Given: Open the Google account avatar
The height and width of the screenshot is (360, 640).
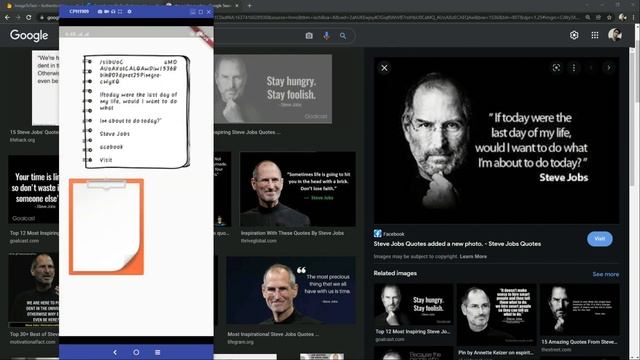Looking at the screenshot, I should [615, 35].
